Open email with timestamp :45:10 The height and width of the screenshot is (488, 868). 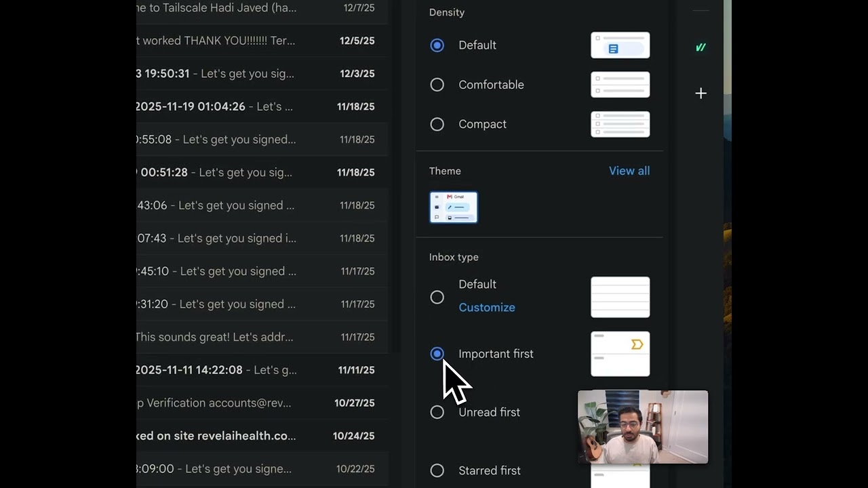pos(262,271)
